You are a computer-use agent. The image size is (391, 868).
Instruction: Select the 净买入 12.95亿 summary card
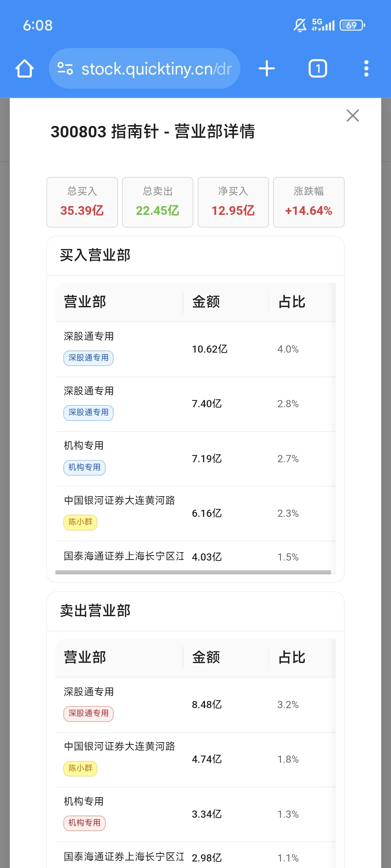coord(233,202)
